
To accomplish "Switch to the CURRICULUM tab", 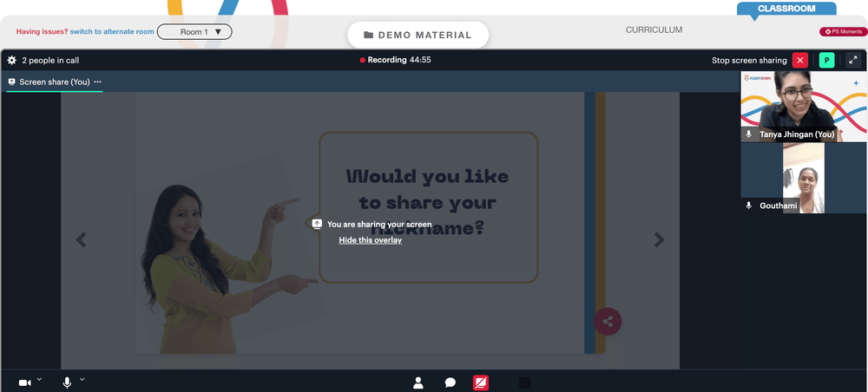I will (654, 29).
